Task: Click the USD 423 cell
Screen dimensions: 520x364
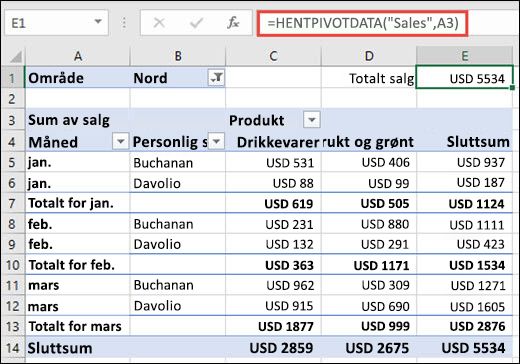Action: point(464,244)
